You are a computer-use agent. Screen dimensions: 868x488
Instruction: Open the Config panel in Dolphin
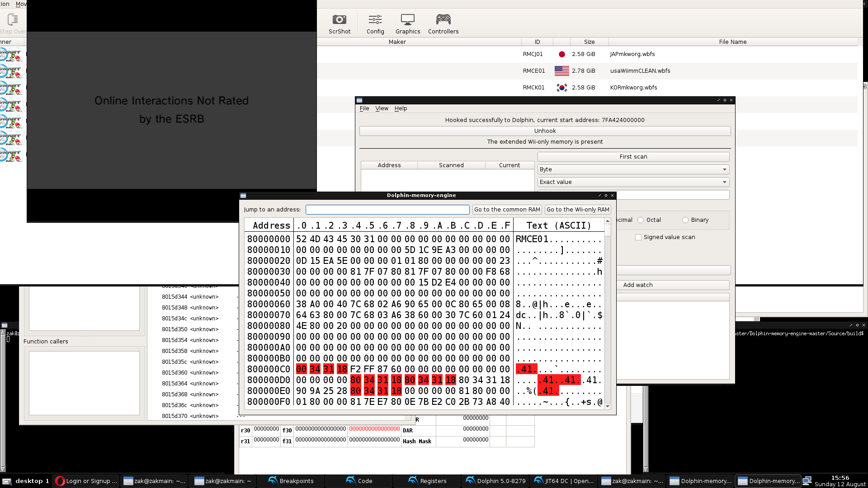[x=375, y=24]
